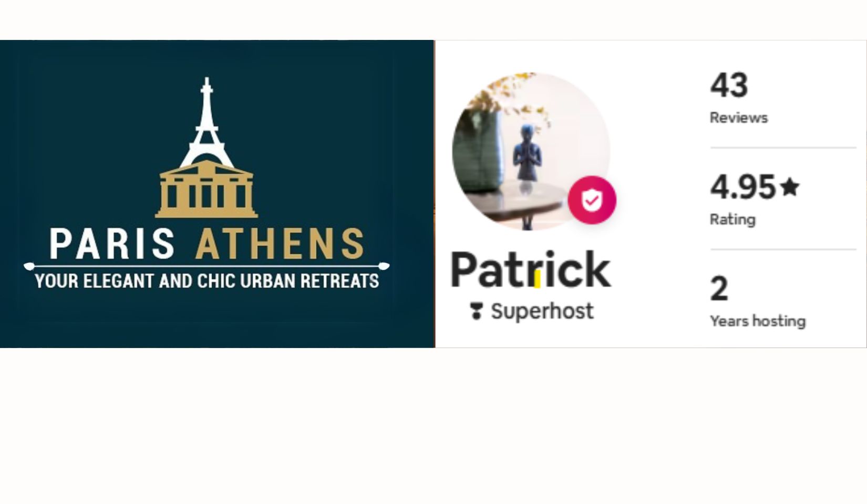Image resolution: width=867 pixels, height=504 pixels.
Task: Click the 4.95 rating value
Action: (743, 187)
